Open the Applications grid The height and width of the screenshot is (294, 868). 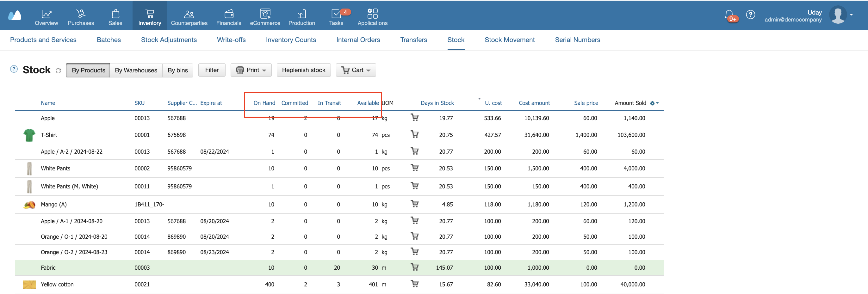tap(372, 17)
